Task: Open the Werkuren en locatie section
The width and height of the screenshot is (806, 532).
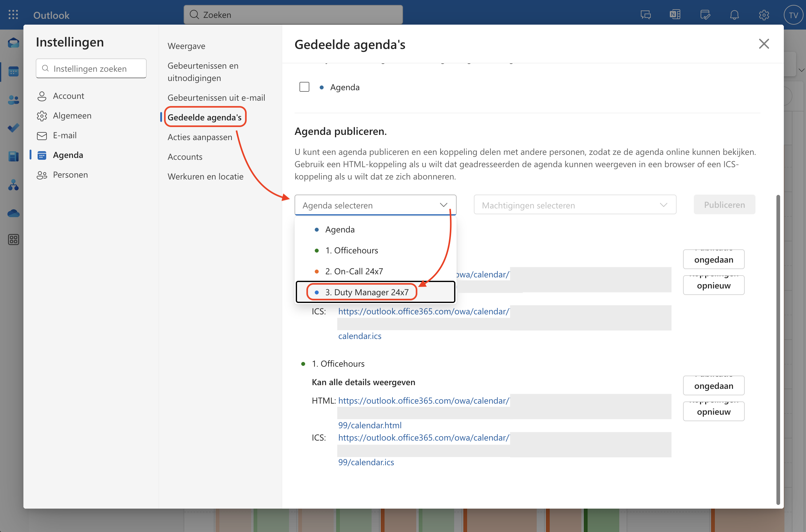Action: click(206, 176)
